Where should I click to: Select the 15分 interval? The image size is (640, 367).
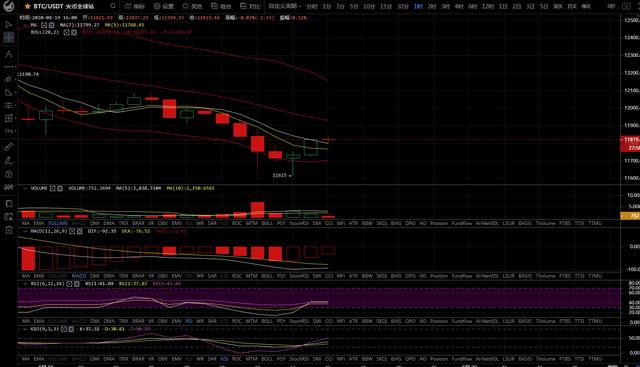tap(386, 6)
